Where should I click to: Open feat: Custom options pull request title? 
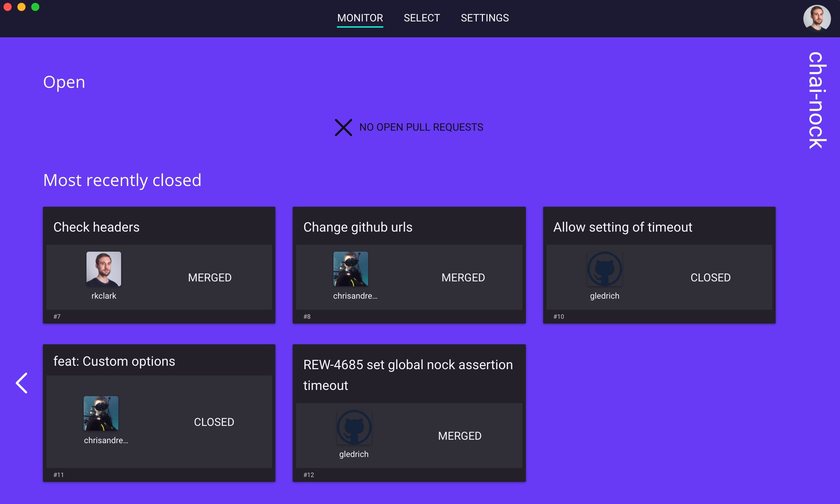tap(114, 361)
